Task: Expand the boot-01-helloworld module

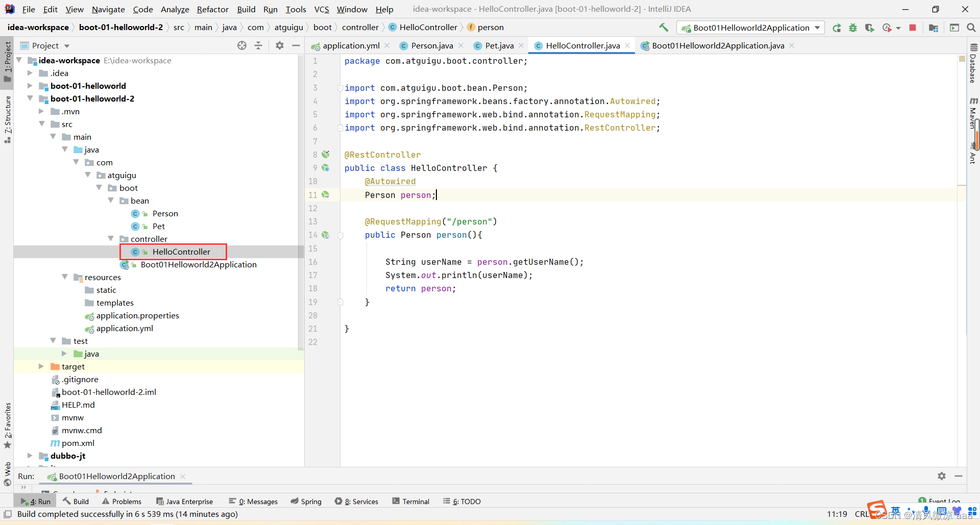Action: pos(30,86)
